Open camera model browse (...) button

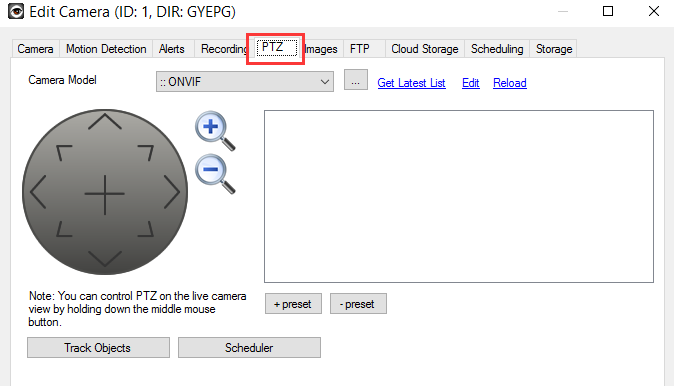pos(355,80)
